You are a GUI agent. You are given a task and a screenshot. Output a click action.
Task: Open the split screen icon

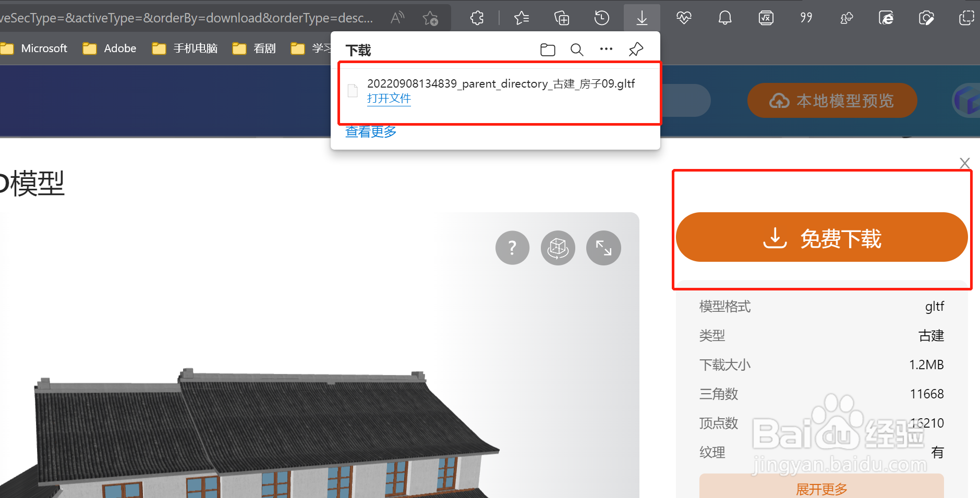(967, 17)
